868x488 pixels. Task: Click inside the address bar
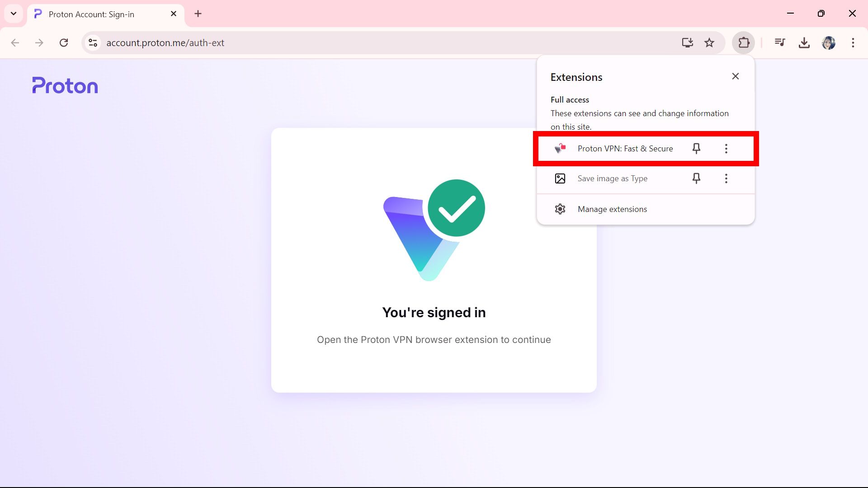[x=316, y=43]
